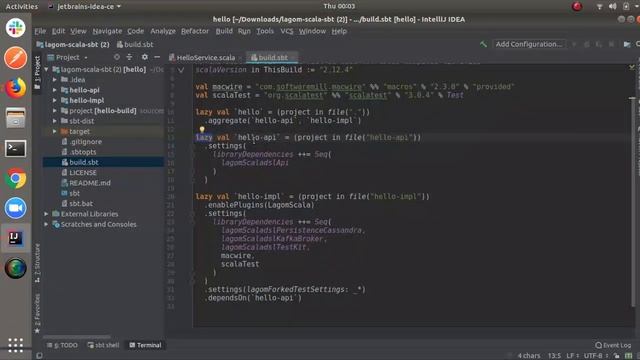Screen dimensions: 640x360
Task: Open the View menu
Action: point(78,31)
